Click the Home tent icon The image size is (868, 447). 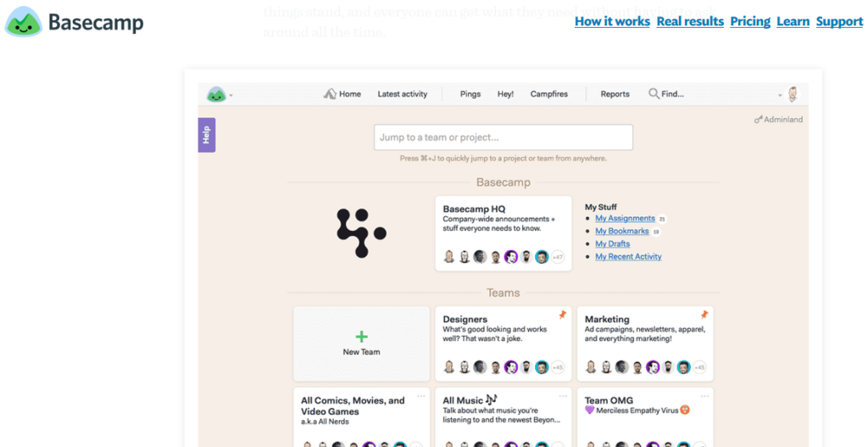330,93
